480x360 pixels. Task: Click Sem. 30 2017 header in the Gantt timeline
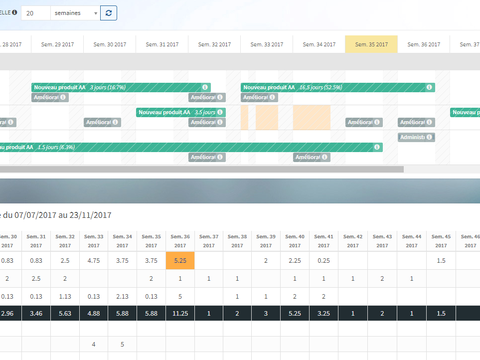point(110,44)
